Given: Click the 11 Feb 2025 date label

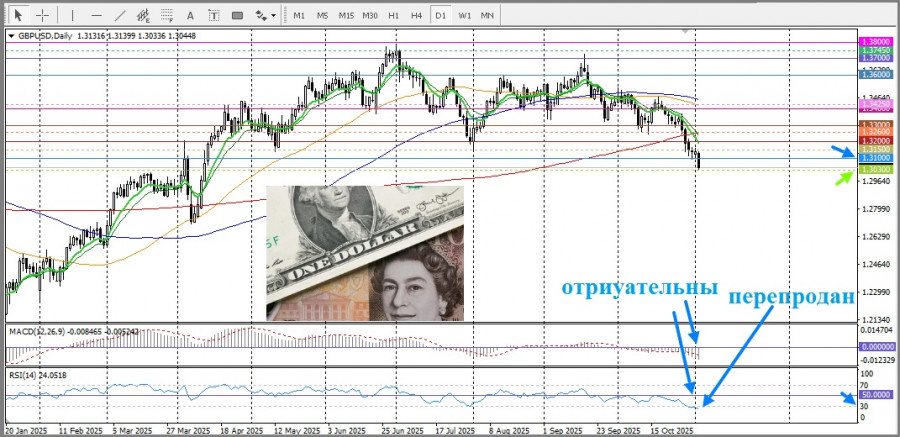Looking at the screenshot, I should coord(80,430).
